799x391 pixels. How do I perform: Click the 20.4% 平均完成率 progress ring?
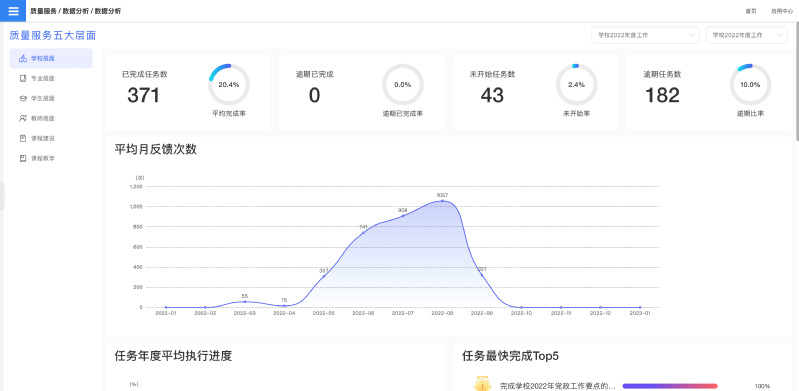[229, 85]
